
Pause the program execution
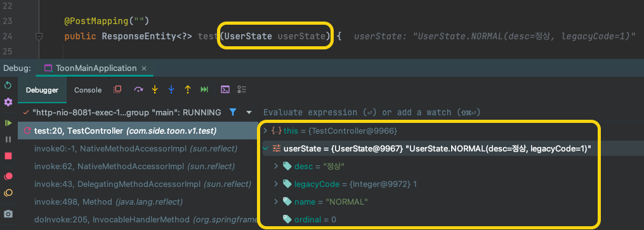pyautogui.click(x=8, y=139)
